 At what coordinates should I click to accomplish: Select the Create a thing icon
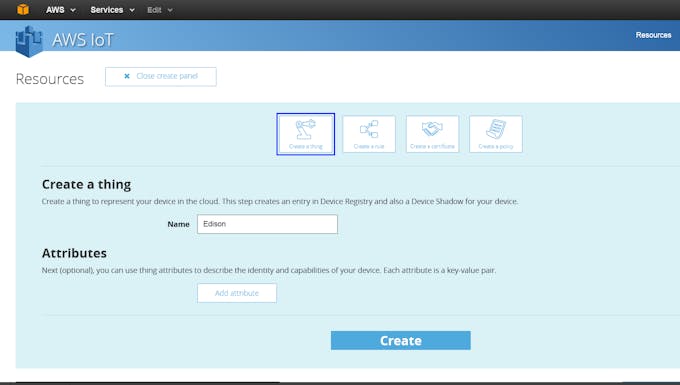(x=306, y=134)
